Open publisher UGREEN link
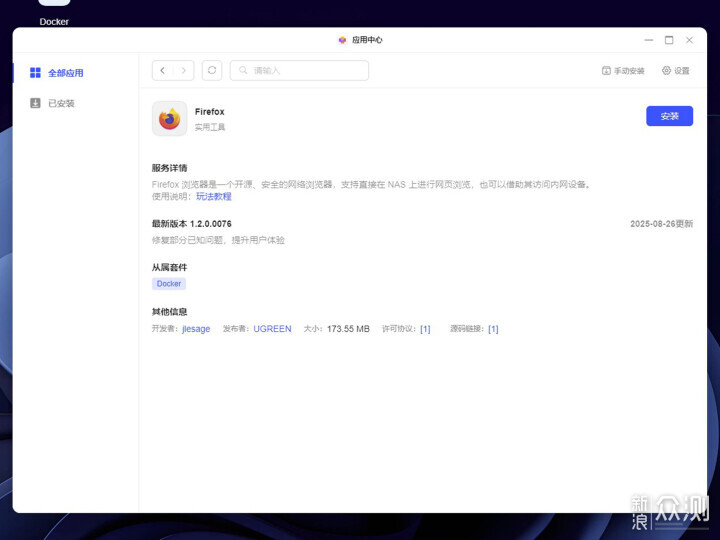The width and height of the screenshot is (720, 540). [x=272, y=329]
